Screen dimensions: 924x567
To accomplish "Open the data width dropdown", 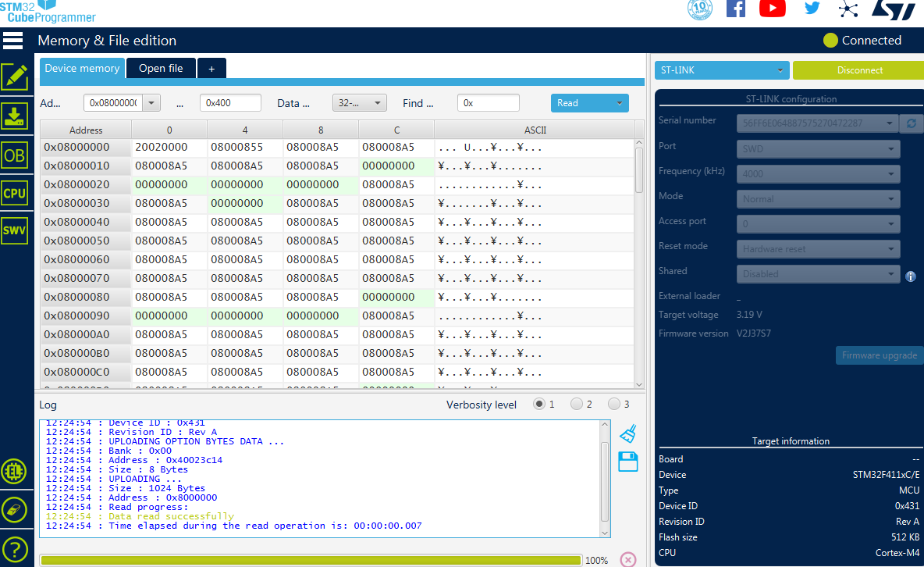I will click(x=360, y=102).
